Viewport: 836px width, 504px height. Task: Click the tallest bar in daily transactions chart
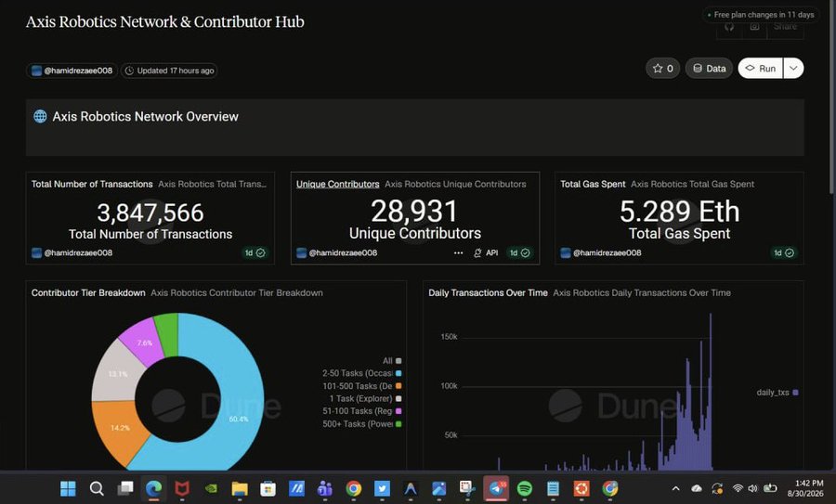711,392
